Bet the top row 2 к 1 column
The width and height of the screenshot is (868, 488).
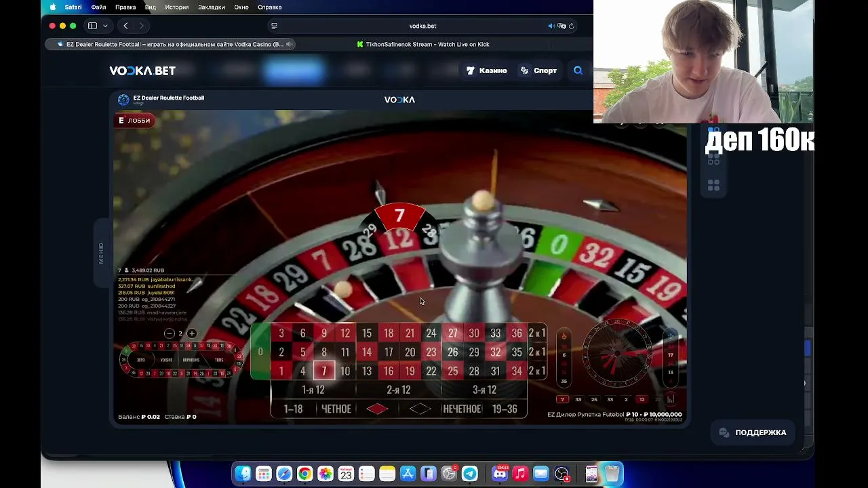point(537,333)
